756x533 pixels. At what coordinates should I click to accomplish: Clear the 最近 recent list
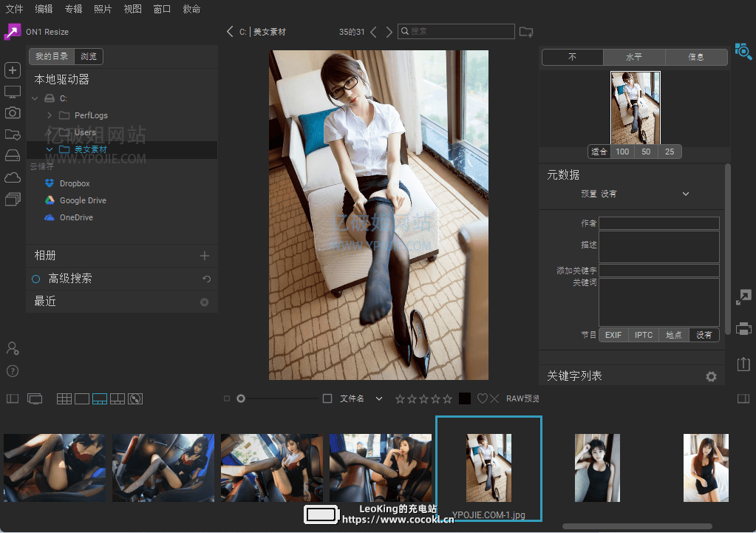click(x=205, y=302)
